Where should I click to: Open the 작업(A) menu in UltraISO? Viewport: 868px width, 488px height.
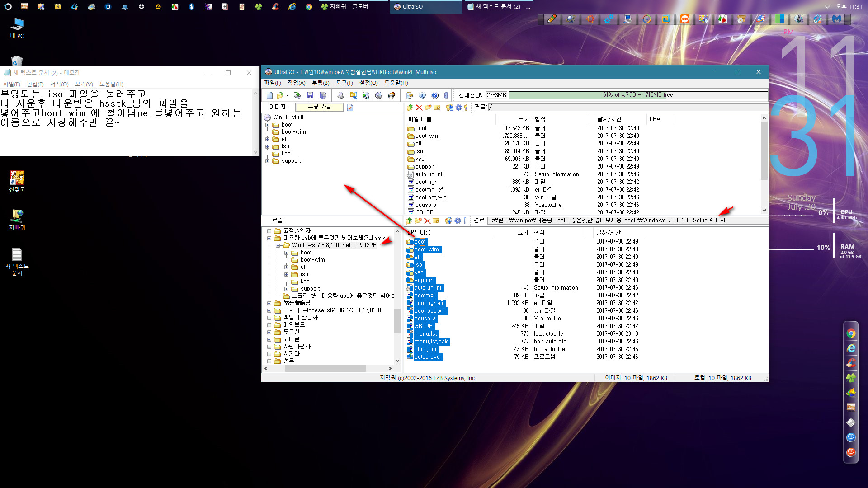[297, 83]
